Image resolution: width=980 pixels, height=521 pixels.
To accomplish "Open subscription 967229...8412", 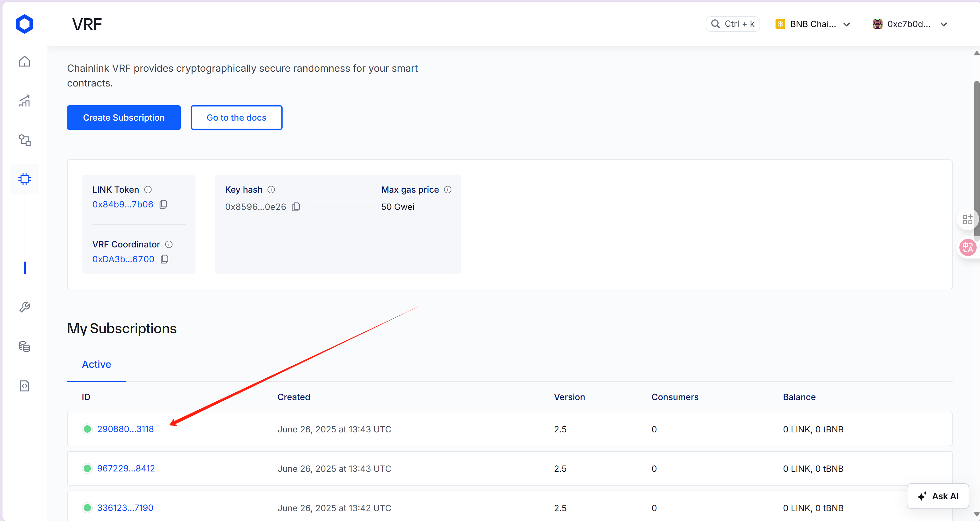I will pos(126,468).
